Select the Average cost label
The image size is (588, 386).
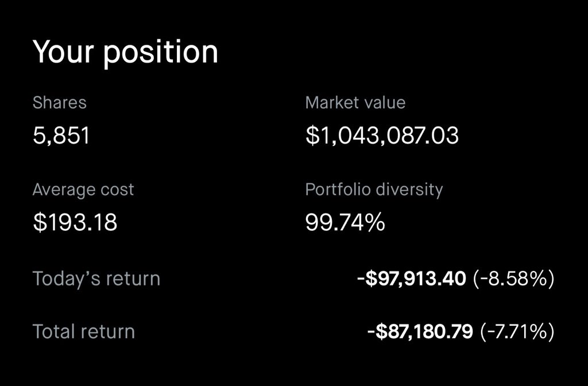pyautogui.click(x=83, y=190)
